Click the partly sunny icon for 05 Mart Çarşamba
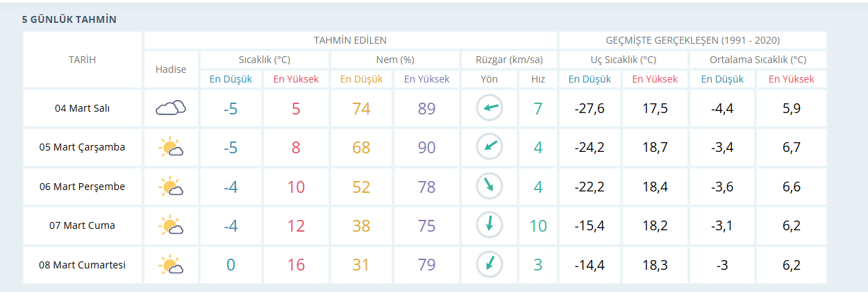 click(x=170, y=147)
